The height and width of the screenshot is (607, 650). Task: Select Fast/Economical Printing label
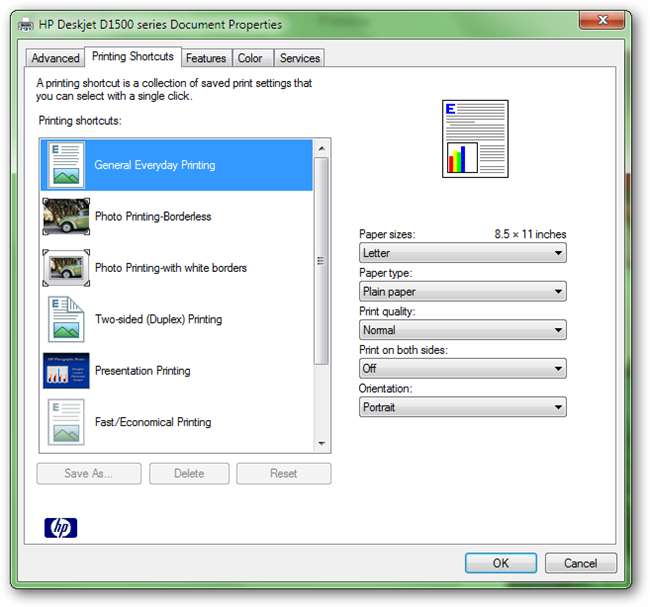coord(153,422)
